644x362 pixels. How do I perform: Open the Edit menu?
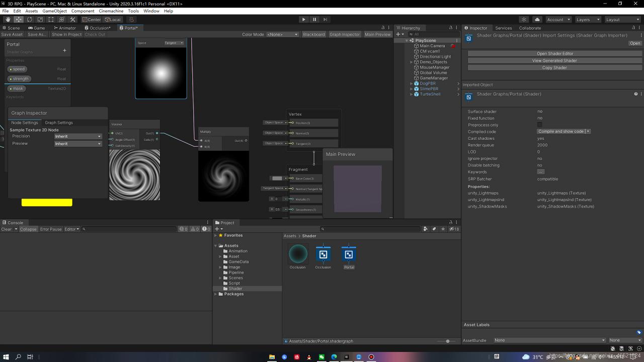(x=17, y=11)
